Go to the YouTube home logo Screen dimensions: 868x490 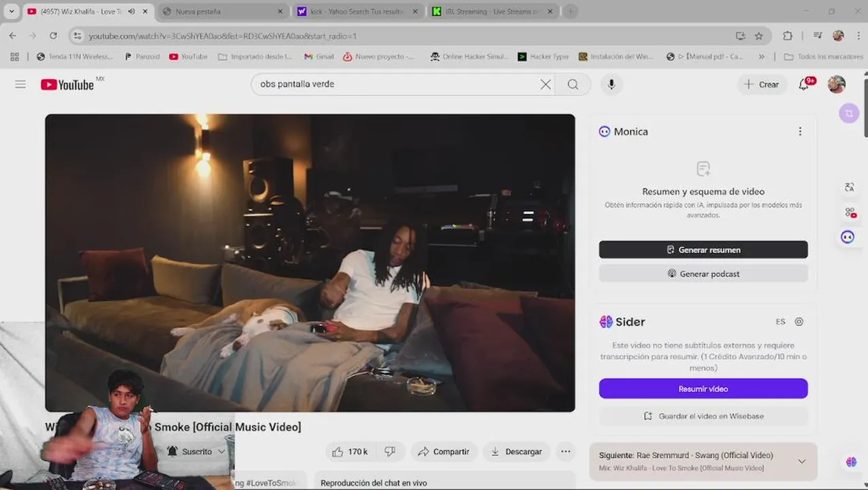coord(67,84)
